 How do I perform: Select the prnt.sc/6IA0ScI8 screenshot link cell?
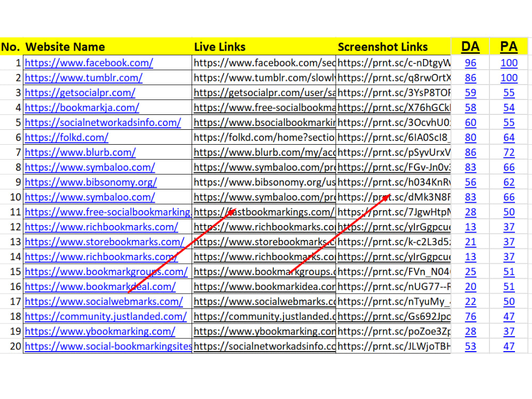tap(394, 137)
